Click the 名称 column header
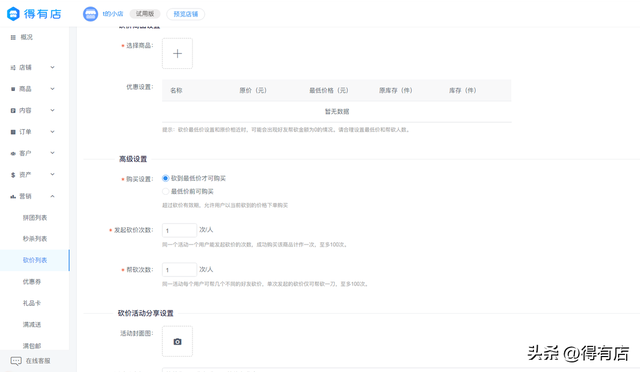Screen dimensions: 640x372 pos(176,90)
